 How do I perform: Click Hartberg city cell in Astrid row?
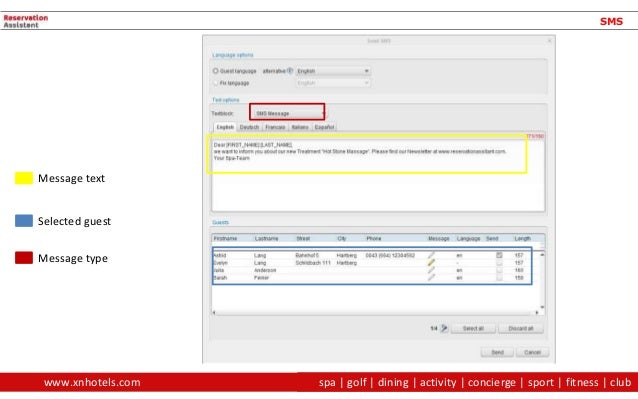347,255
